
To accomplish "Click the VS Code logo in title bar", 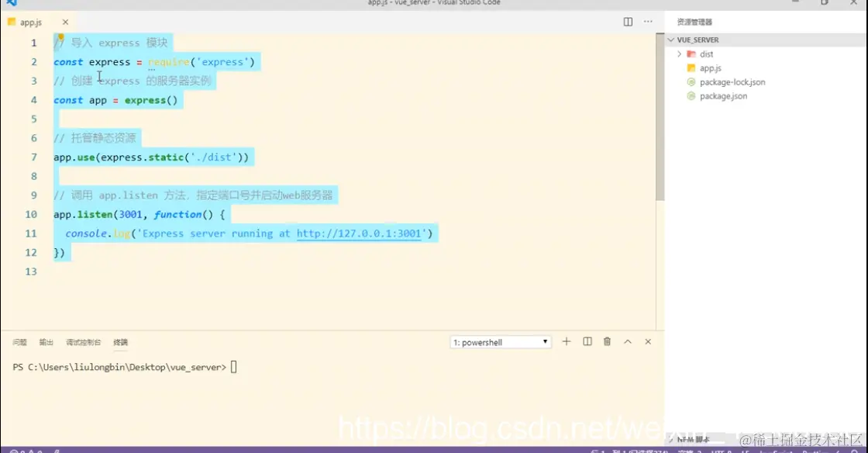I will tap(11, 3).
